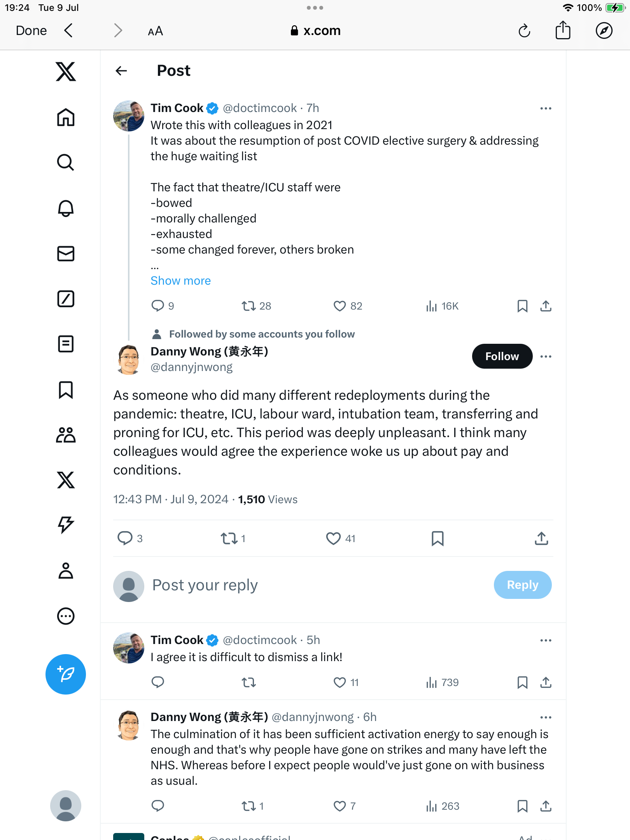This screenshot has height=840, width=630.
Task: Open Safari's AA text size menu
Action: click(x=155, y=31)
